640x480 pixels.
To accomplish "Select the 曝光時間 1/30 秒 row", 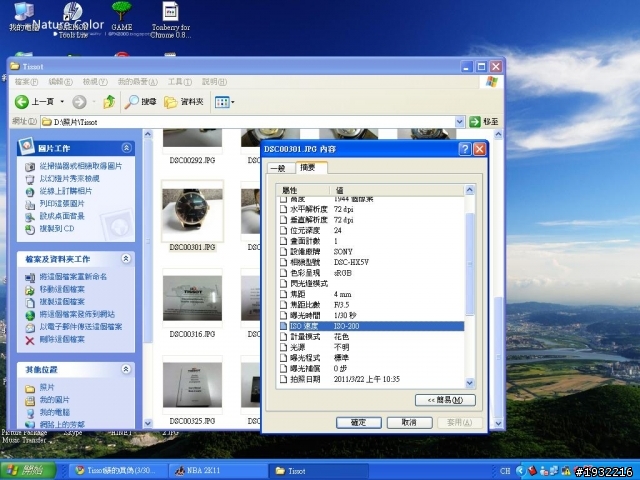I will click(x=371, y=316).
